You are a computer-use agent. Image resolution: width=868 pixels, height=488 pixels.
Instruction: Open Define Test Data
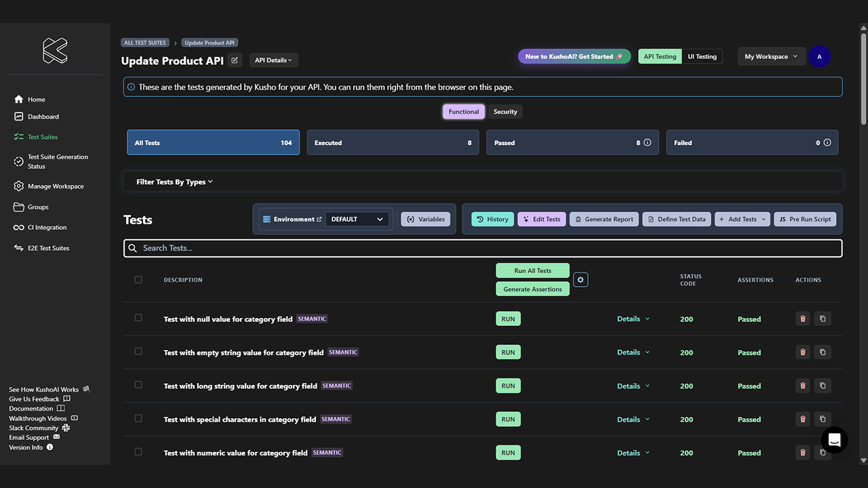(677, 219)
